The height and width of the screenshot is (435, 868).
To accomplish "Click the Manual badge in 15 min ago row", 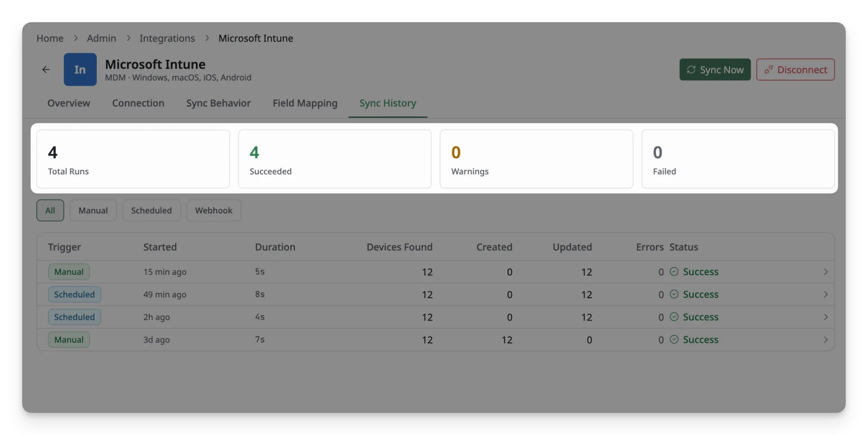I will [x=69, y=272].
